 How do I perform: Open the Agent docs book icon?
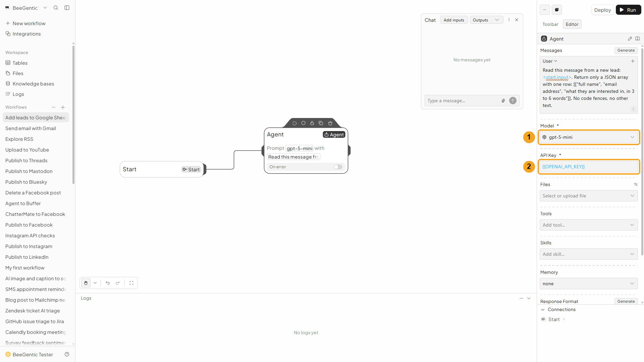[637, 39]
